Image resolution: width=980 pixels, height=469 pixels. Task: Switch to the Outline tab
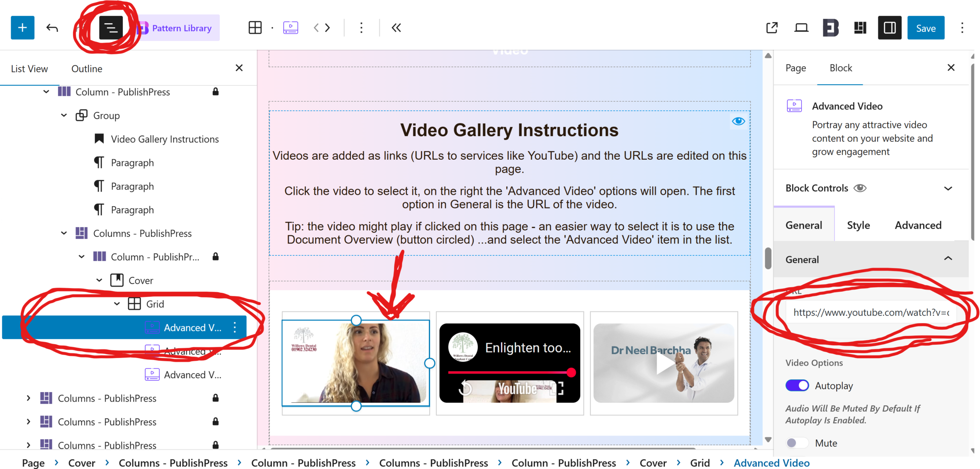coord(87,69)
